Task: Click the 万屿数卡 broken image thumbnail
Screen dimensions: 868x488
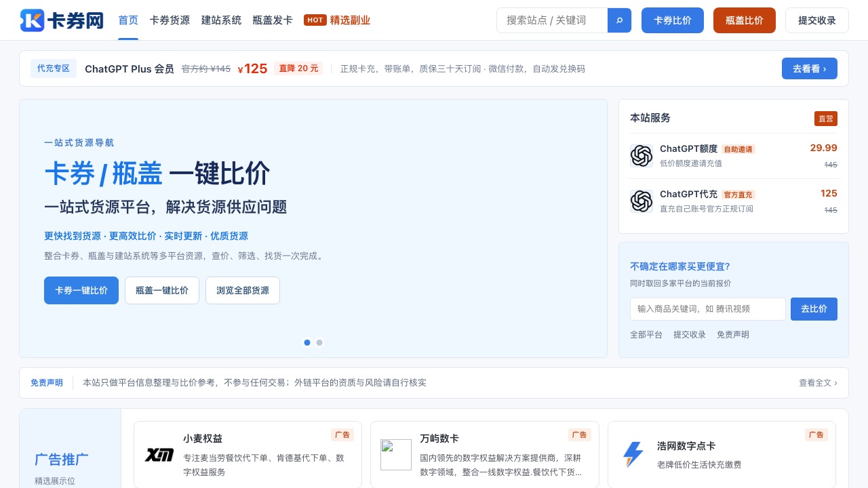Action: (x=396, y=455)
